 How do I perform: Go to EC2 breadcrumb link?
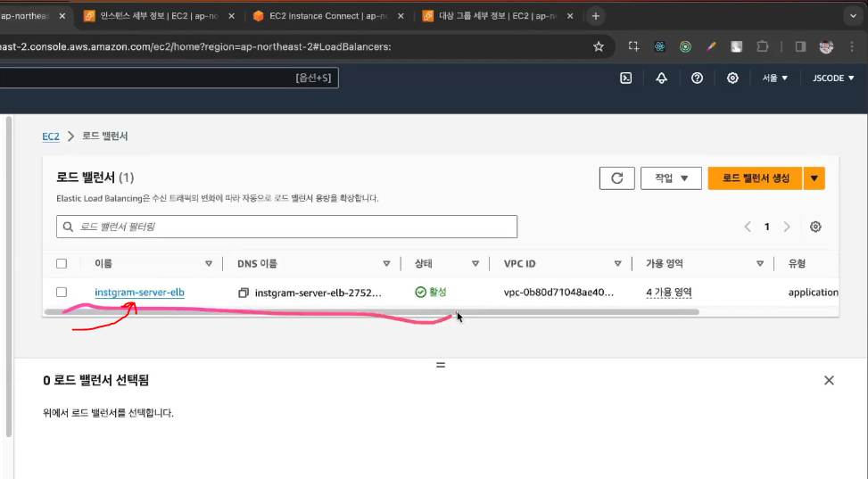pyautogui.click(x=50, y=136)
